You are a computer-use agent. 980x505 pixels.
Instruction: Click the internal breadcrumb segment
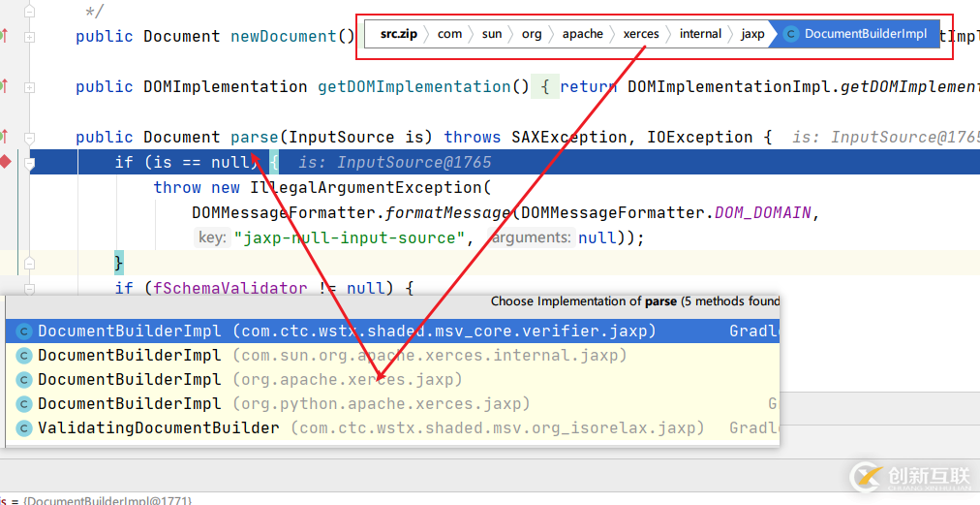click(700, 34)
